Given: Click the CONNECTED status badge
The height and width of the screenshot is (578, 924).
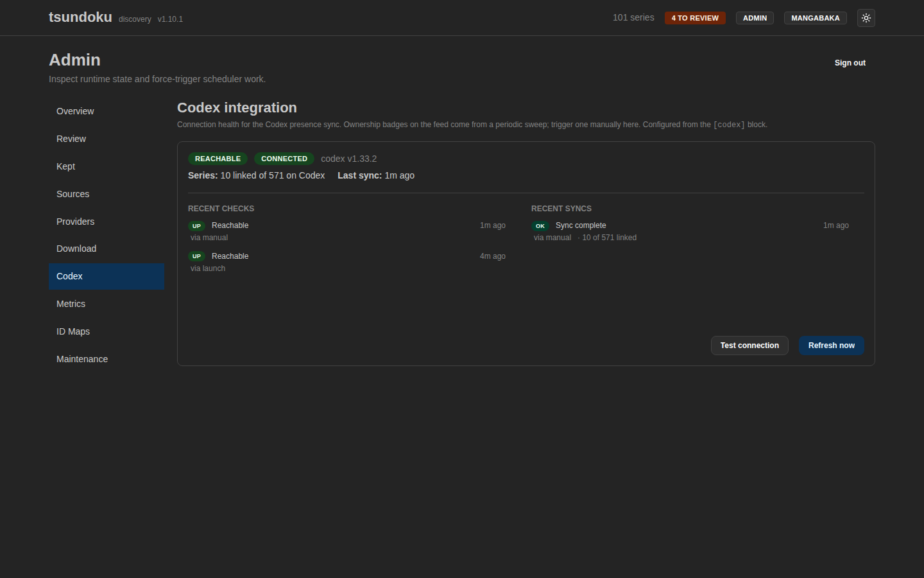Looking at the screenshot, I should click(x=284, y=159).
